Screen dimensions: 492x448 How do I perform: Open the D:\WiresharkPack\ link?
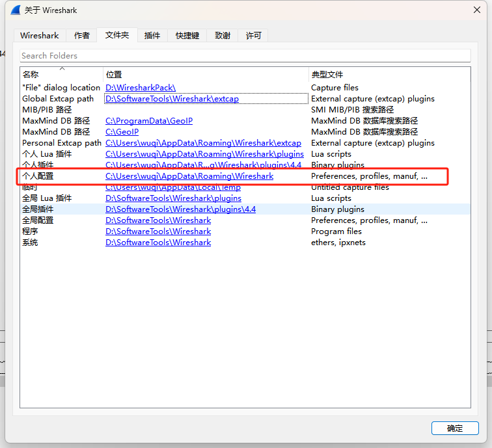click(x=141, y=88)
